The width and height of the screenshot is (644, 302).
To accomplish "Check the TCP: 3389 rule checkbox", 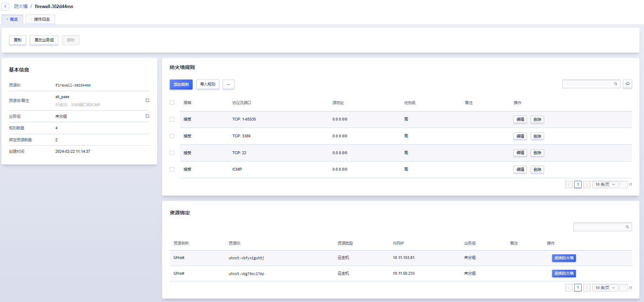I will (x=172, y=136).
